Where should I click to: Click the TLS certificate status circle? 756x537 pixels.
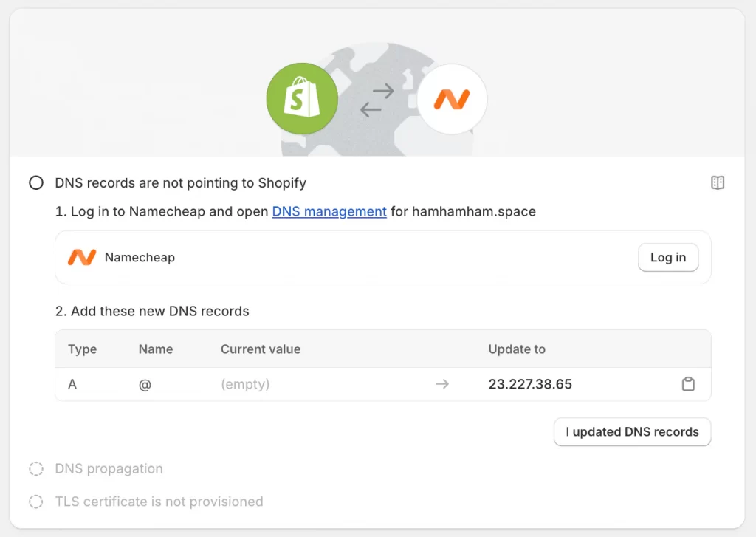(36, 502)
